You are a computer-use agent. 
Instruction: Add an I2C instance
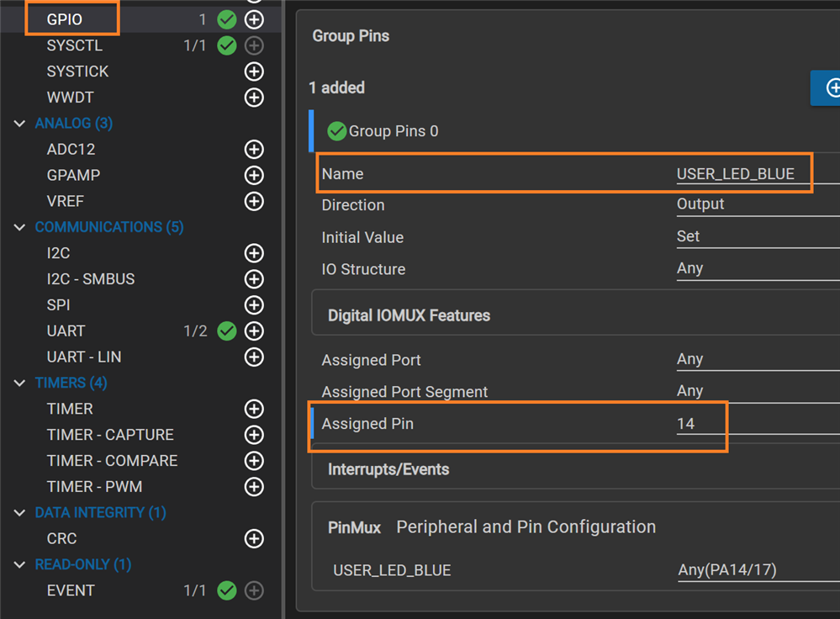(x=254, y=253)
